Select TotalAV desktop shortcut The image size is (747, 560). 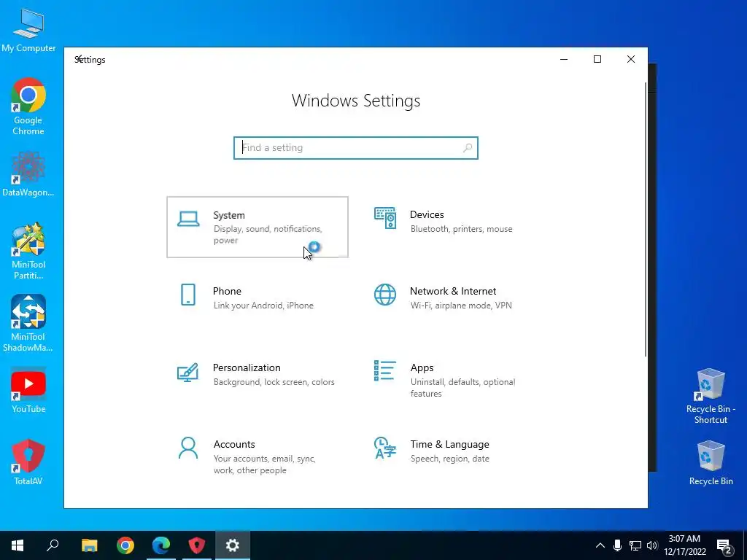[x=28, y=462]
